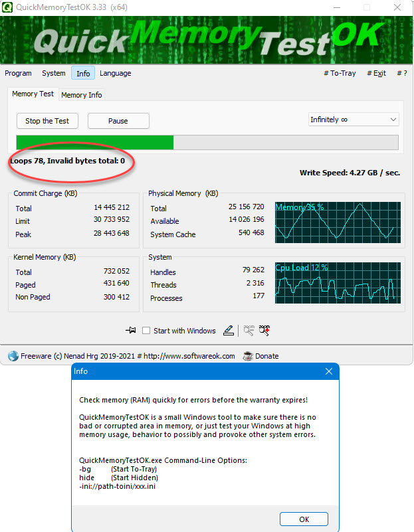Close the Info dialog with X
This screenshot has width=414, height=532.
click(x=328, y=372)
